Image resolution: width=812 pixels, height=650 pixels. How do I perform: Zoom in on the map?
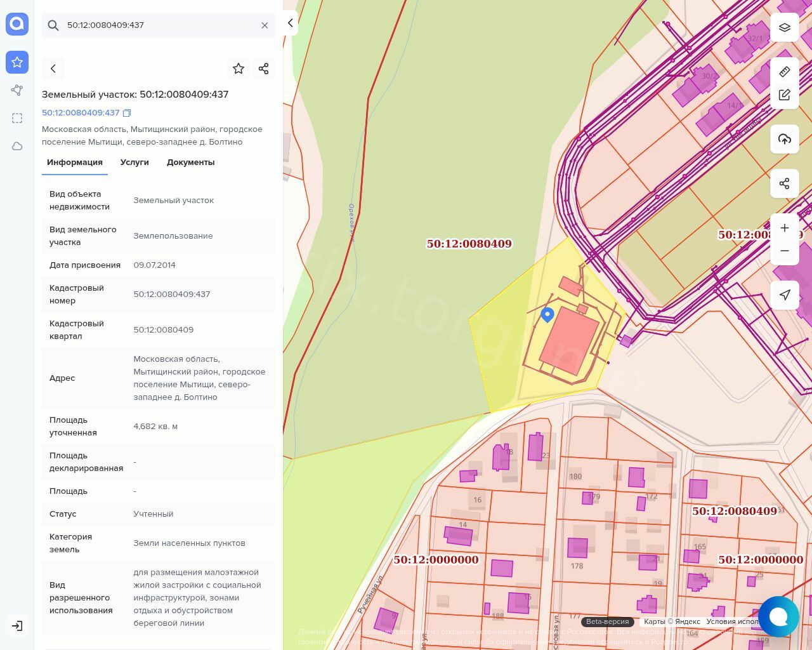point(785,228)
